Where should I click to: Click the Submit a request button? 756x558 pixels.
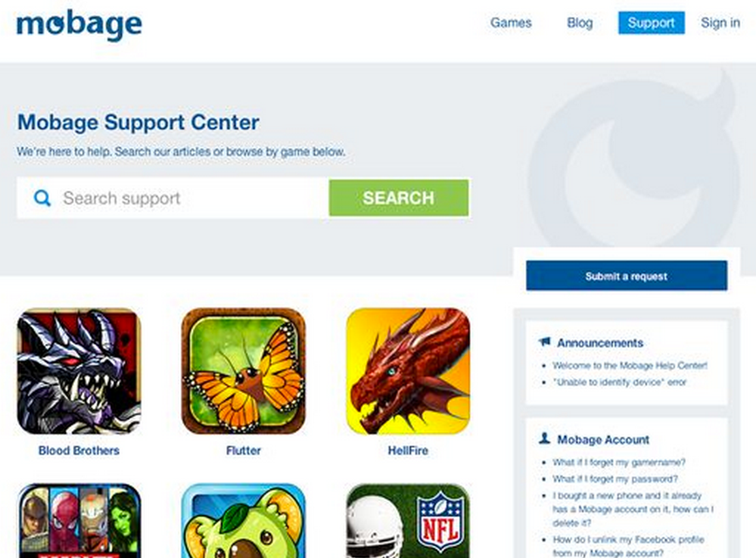626,276
